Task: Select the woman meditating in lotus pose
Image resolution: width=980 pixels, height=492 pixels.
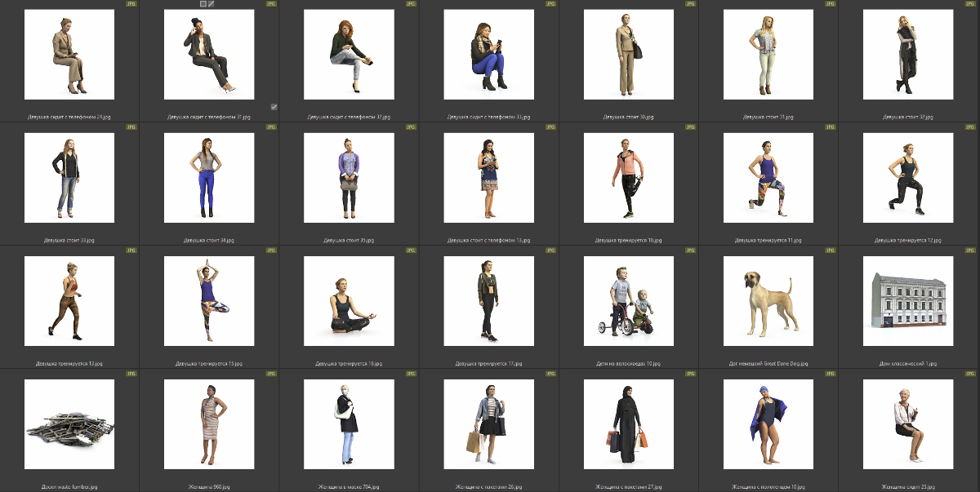Action: click(349, 301)
